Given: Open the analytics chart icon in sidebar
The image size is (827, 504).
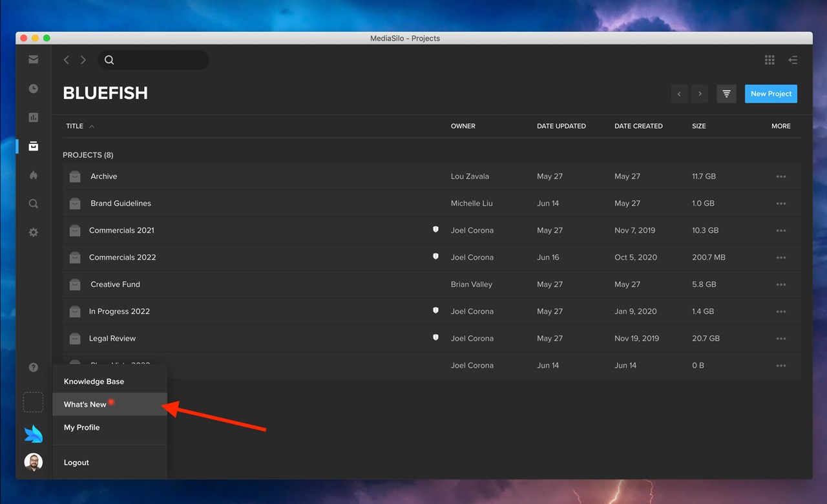Looking at the screenshot, I should [34, 118].
